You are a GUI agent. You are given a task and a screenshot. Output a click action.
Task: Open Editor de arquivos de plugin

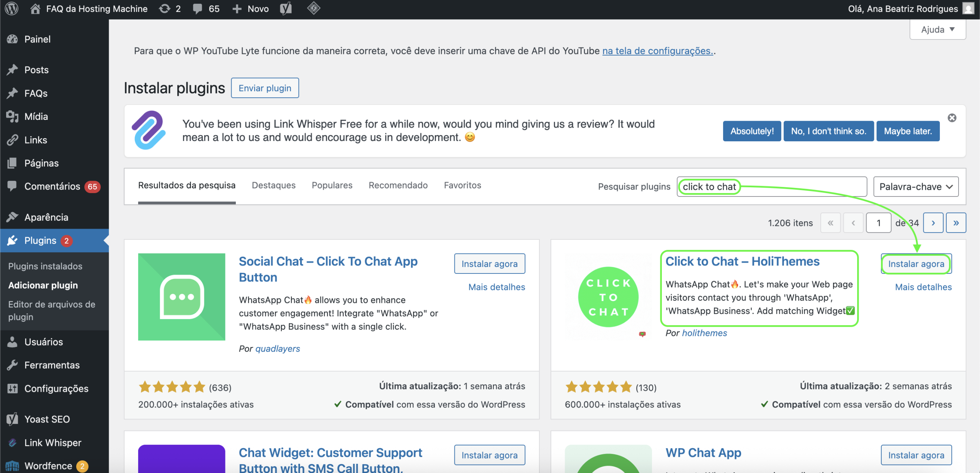[52, 311]
